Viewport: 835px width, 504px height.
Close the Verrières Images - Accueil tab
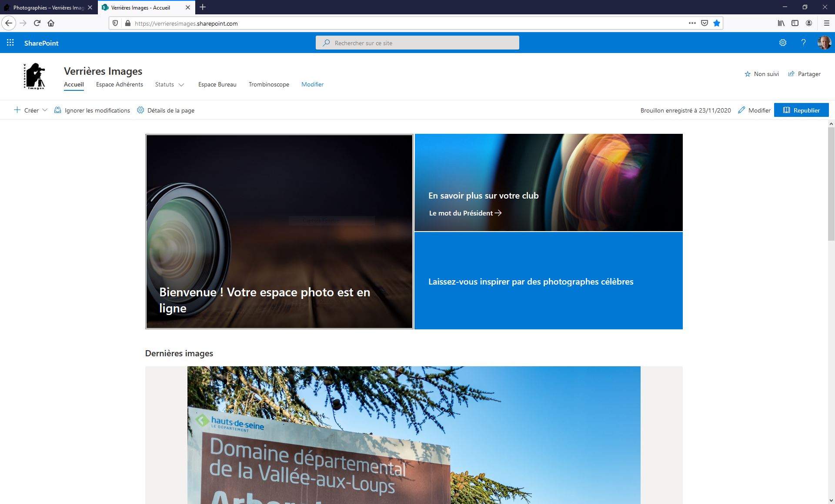188,7
